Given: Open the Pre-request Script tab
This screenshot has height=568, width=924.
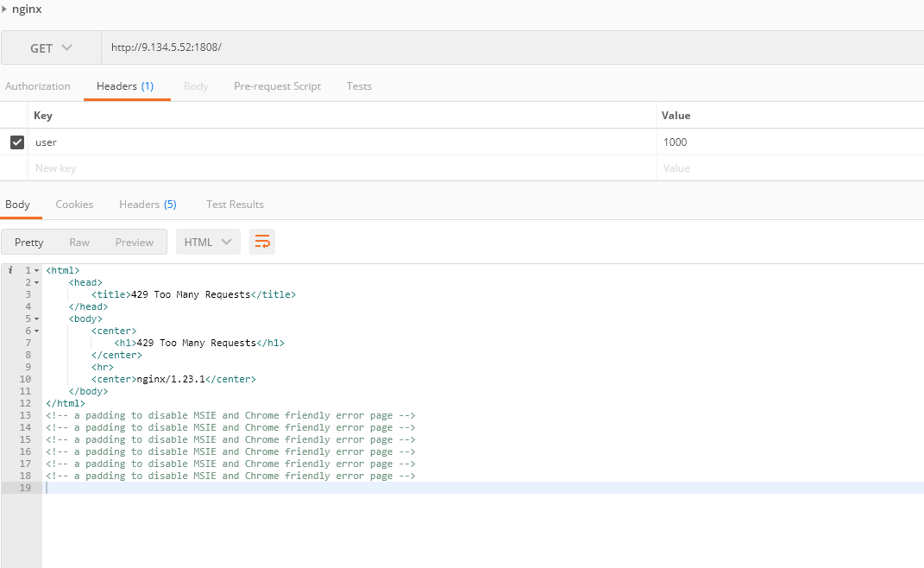Looking at the screenshot, I should (277, 86).
